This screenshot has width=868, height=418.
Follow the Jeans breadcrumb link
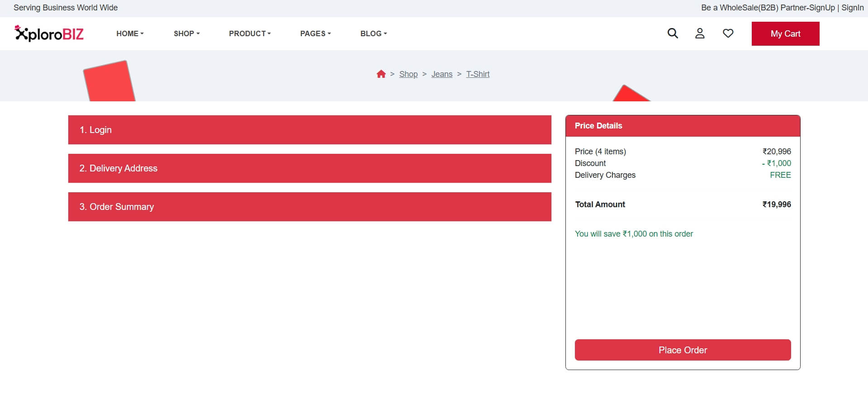point(441,74)
